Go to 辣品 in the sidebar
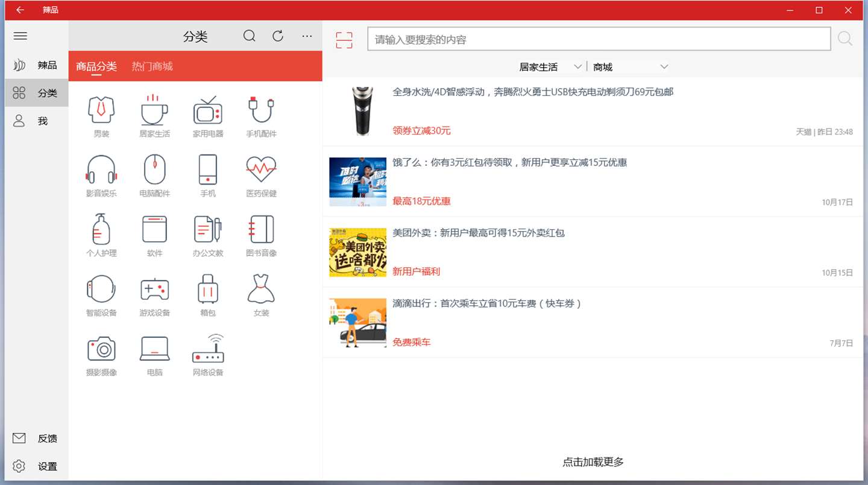Image resolution: width=868 pixels, height=485 pixels. (36, 65)
